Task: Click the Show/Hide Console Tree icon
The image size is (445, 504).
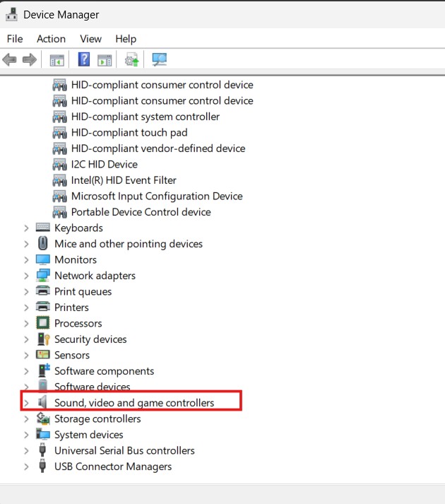Action: (57, 59)
